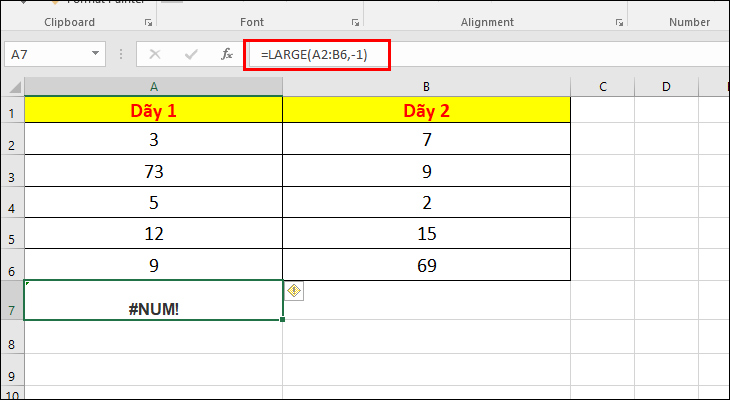Select row 1 header
The image size is (730, 400).
pyautogui.click(x=11, y=112)
